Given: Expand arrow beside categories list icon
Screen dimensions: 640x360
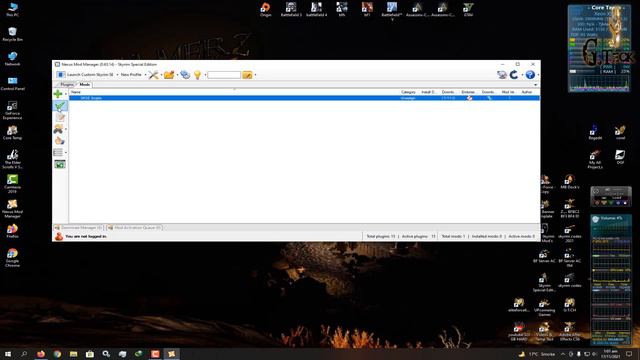Looking at the screenshot, I should (66, 153).
